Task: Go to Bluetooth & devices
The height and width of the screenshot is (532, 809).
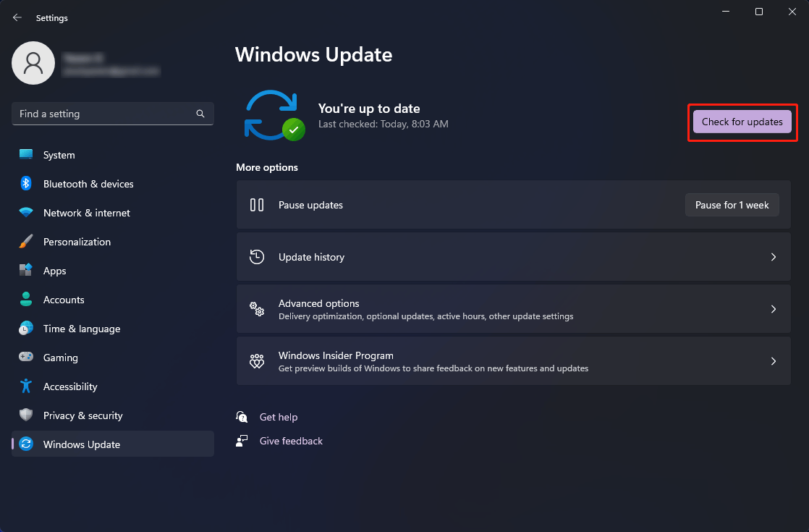Action: pyautogui.click(x=112, y=184)
